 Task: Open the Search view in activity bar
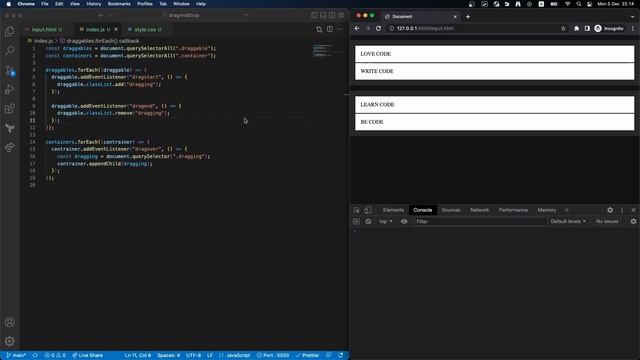click(10, 51)
